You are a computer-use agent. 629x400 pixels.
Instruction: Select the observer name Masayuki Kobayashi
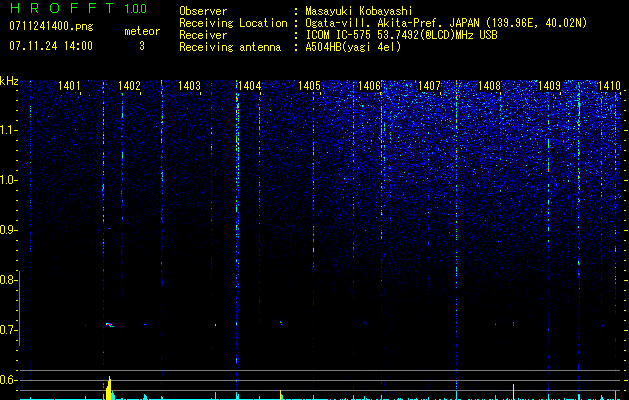(x=359, y=11)
